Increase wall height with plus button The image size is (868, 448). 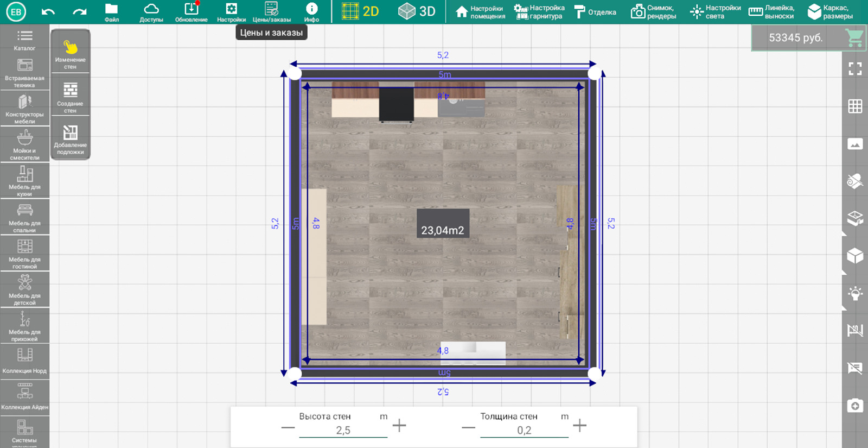point(399,425)
